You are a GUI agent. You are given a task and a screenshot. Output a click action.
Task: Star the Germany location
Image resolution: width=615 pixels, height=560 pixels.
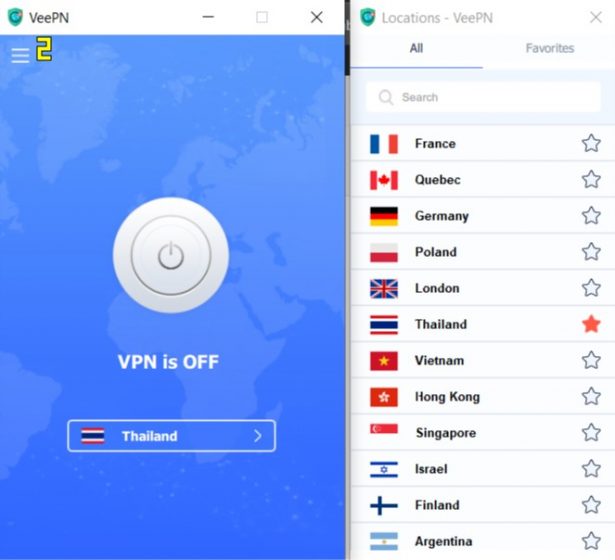[x=591, y=215]
